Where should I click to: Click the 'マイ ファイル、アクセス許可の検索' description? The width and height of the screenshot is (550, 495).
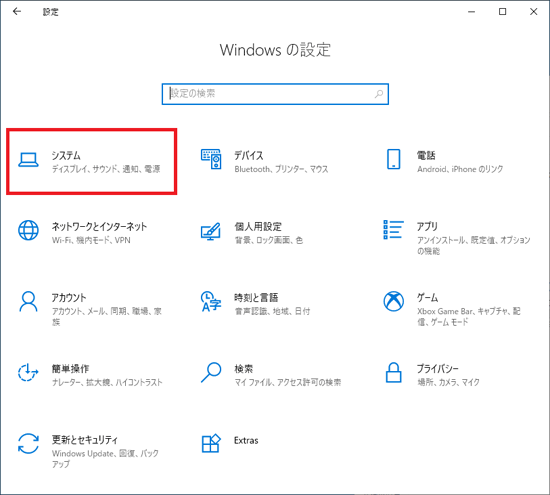288,382
